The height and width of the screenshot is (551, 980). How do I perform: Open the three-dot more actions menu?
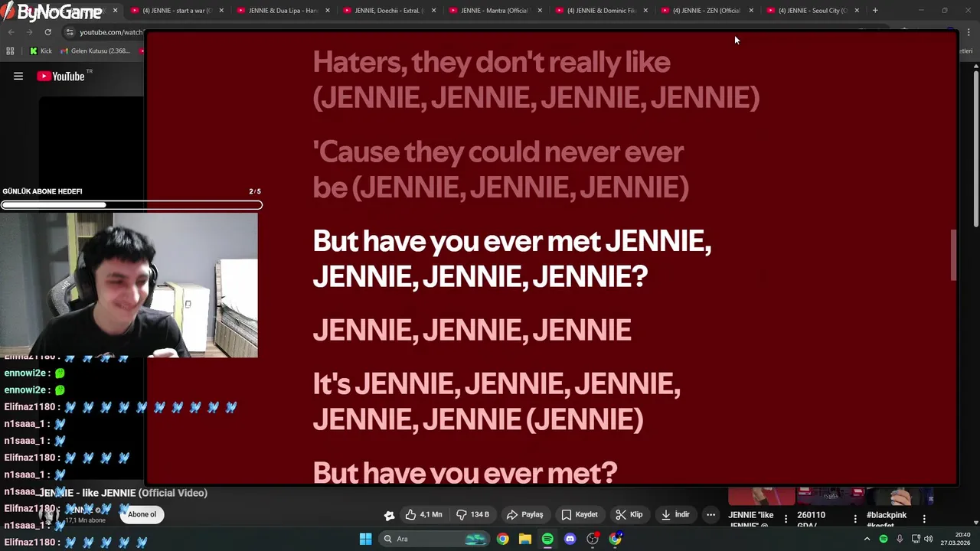tap(710, 514)
